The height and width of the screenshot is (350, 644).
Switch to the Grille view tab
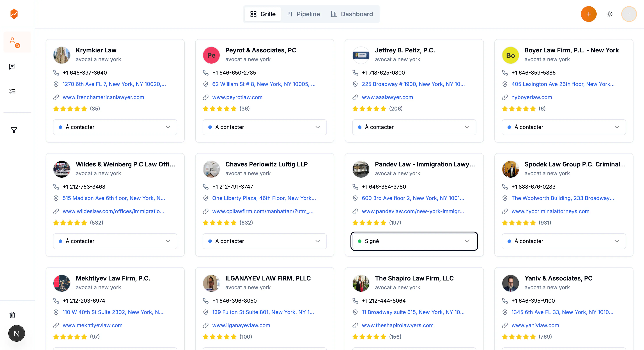(x=263, y=14)
